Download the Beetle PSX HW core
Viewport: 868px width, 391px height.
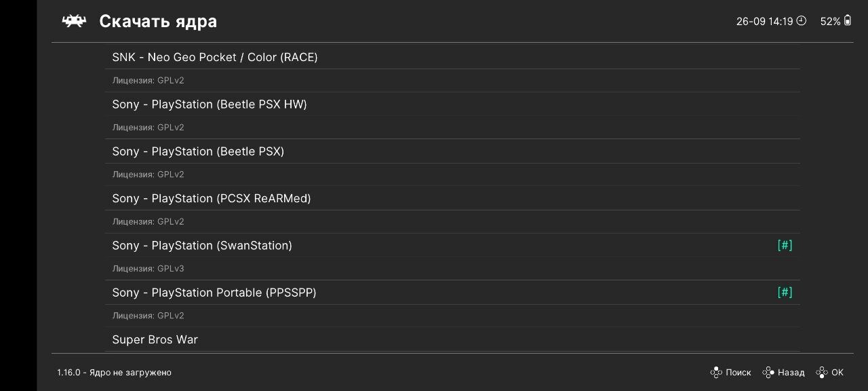(210, 105)
